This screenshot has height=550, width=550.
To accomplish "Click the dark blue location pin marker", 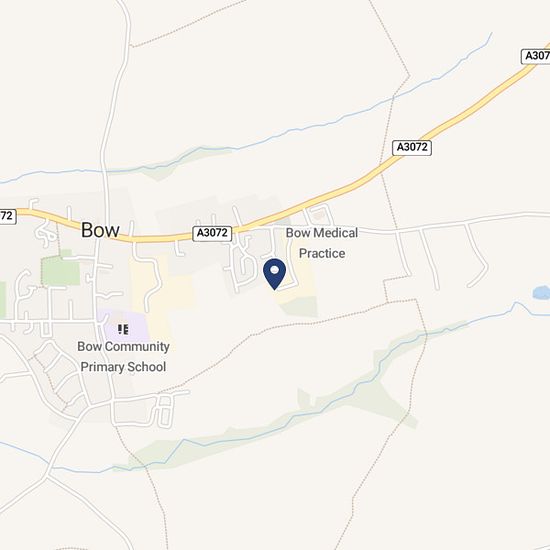I will pyautogui.click(x=274, y=274).
